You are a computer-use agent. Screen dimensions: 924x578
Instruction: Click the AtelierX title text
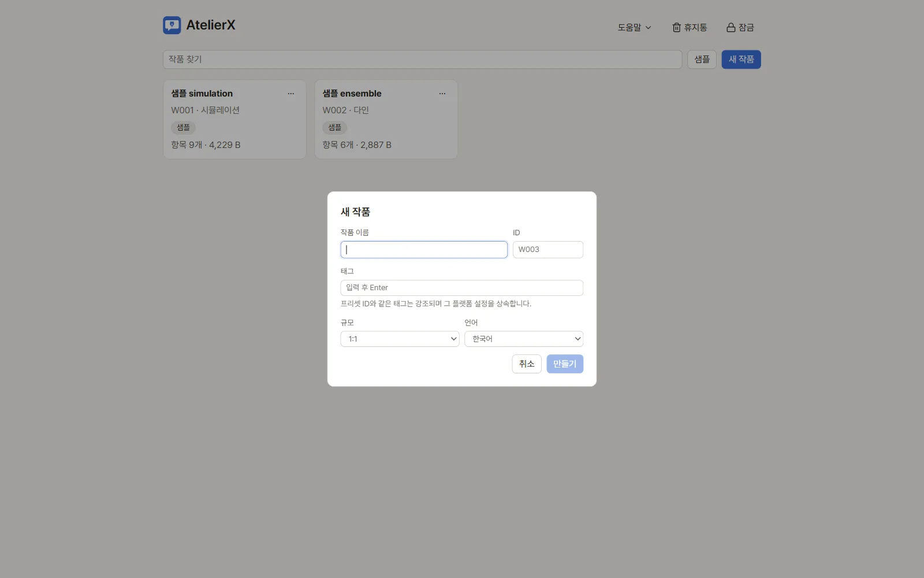click(x=211, y=25)
